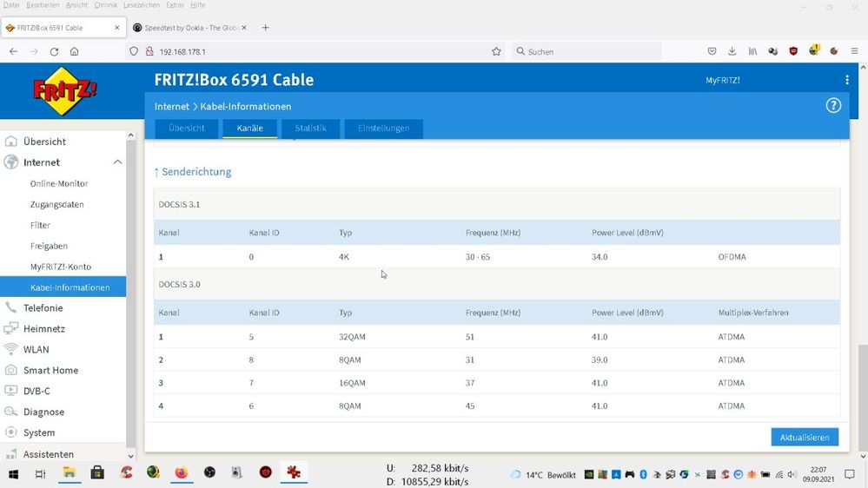The height and width of the screenshot is (488, 868).
Task: Click the uBlock shield extension icon
Action: pos(793,51)
